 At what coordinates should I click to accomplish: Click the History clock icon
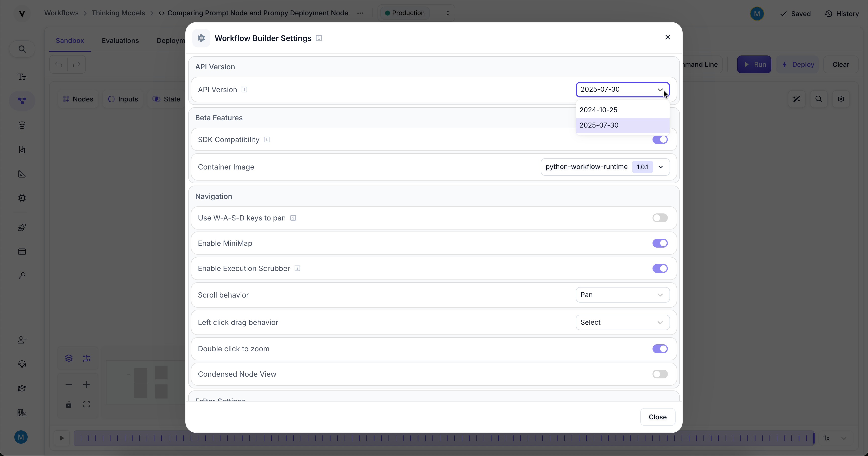pos(829,14)
